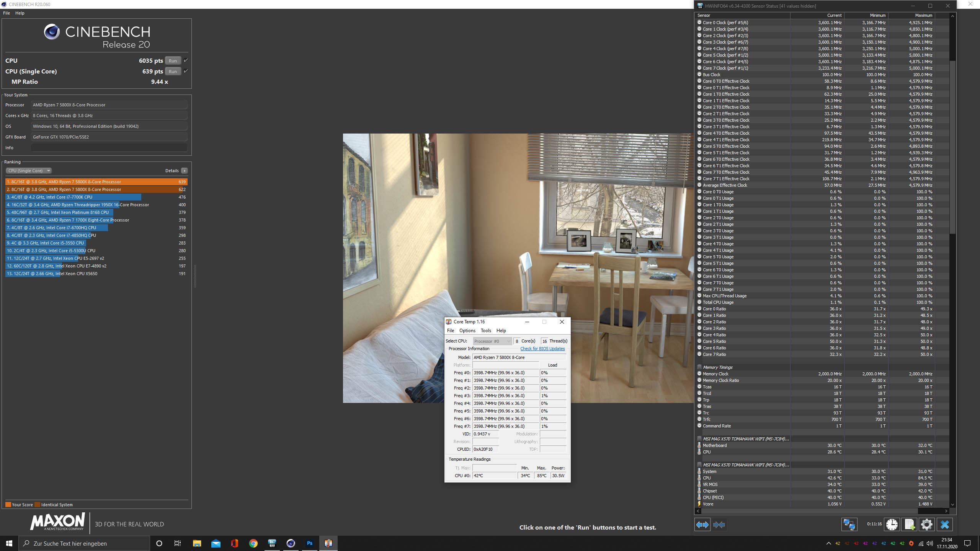Click the rendered room scene image

(518, 268)
